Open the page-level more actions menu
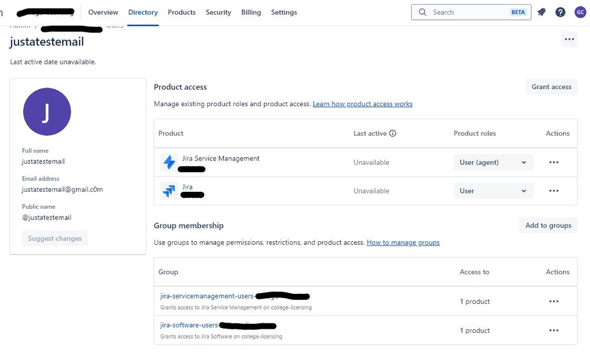Screen dimensions: 590x364 coord(569,39)
